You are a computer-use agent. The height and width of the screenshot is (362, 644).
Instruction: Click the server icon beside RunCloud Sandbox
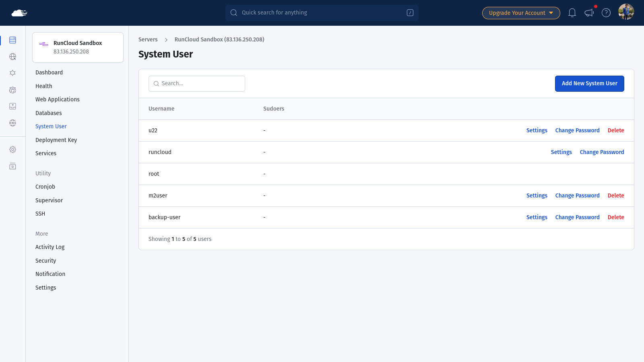(44, 44)
